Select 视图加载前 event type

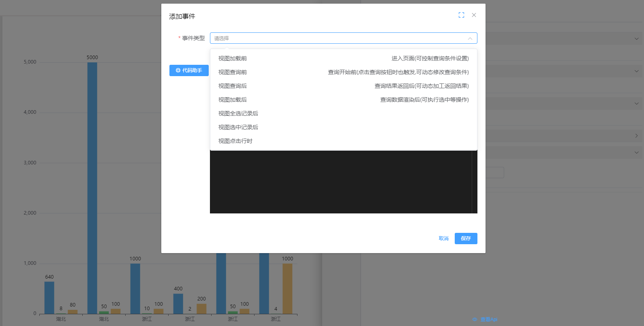pos(233,59)
